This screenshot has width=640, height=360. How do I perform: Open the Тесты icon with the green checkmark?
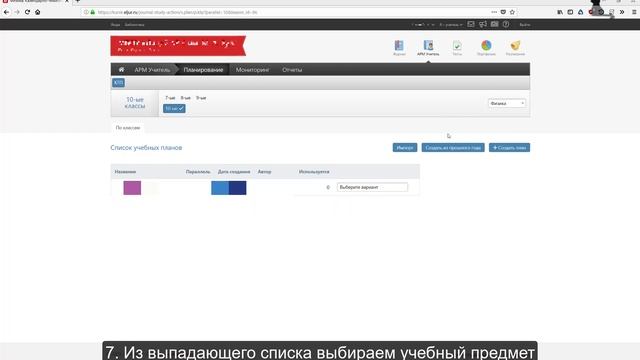tap(457, 48)
